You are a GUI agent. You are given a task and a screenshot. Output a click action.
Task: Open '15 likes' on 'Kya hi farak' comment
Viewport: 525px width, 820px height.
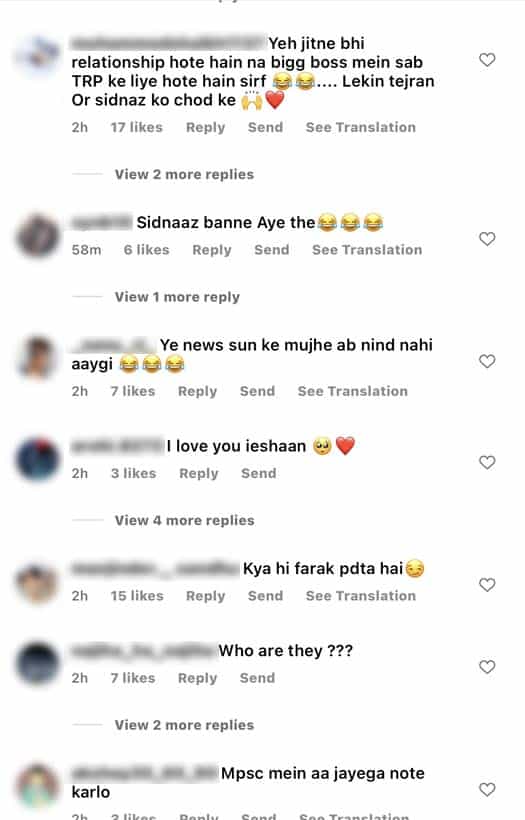(x=137, y=596)
